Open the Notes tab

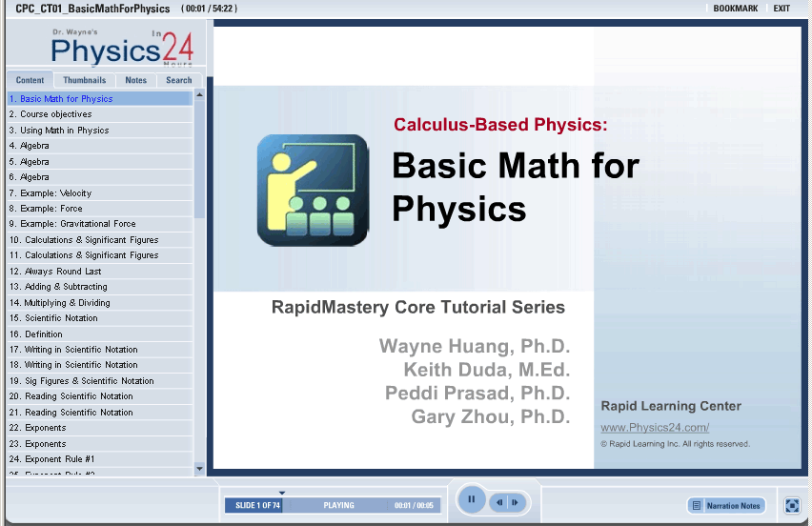tap(136, 81)
